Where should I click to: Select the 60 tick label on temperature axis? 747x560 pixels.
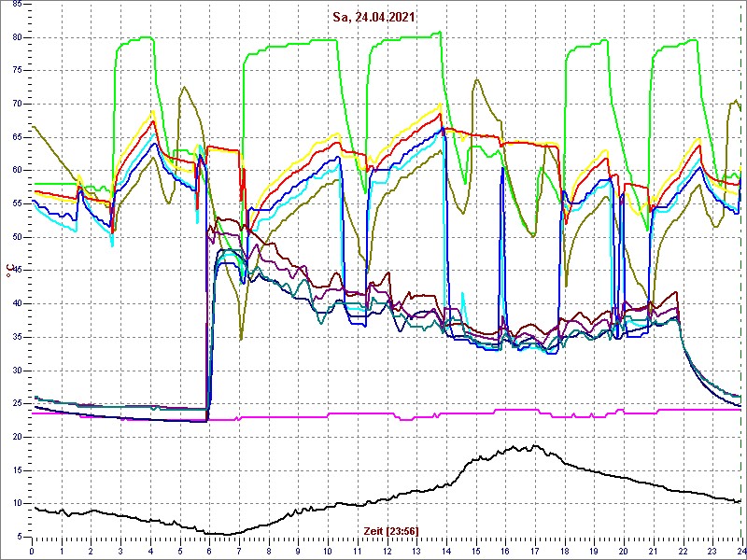(17, 171)
